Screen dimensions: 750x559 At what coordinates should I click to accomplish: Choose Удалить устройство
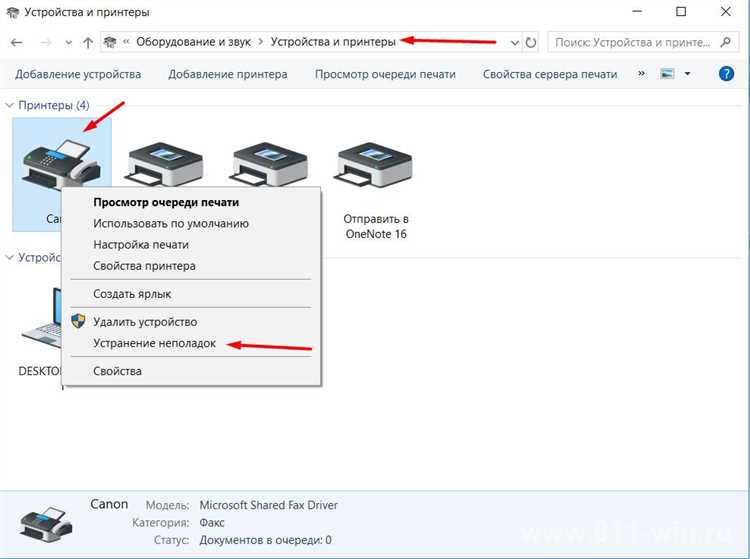[x=145, y=322]
